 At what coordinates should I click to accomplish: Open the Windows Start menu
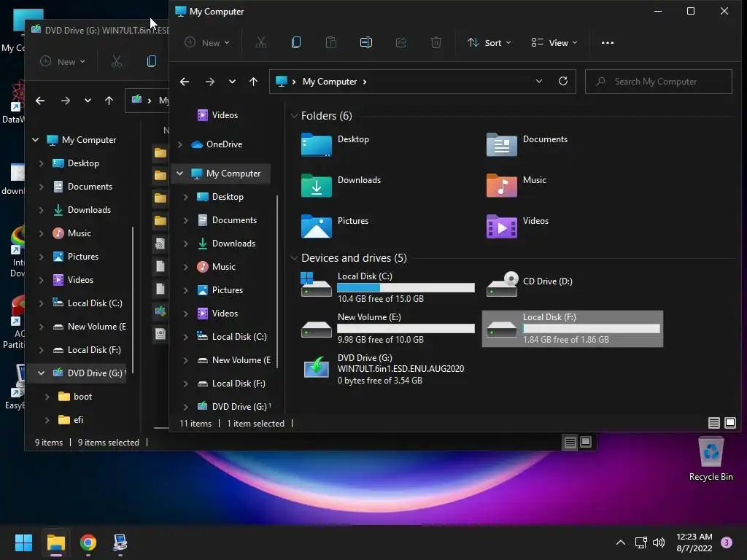point(23,542)
